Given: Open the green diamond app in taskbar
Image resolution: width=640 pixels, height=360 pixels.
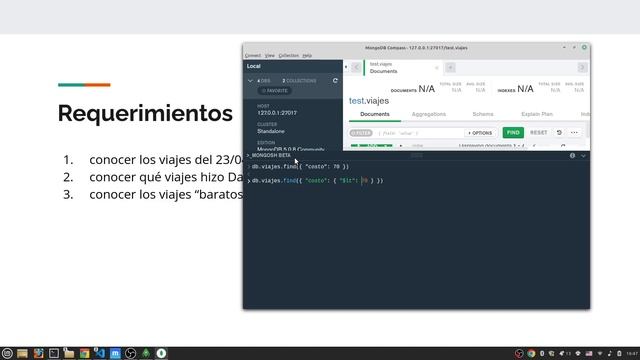Looking at the screenshot, I should pyautogui.click(x=146, y=353).
